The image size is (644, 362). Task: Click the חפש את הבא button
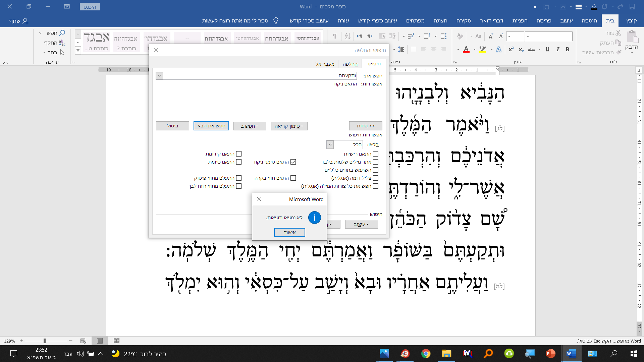tap(211, 126)
